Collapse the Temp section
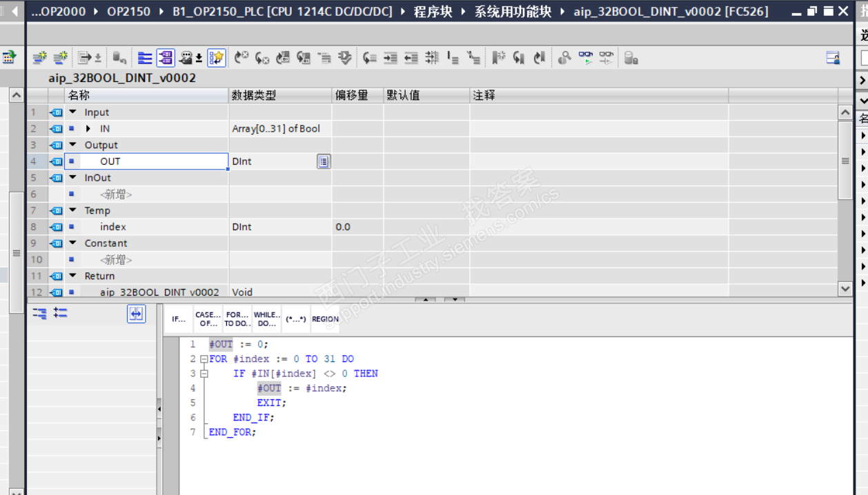Viewport: 868px width, 495px height. pyautogui.click(x=73, y=210)
